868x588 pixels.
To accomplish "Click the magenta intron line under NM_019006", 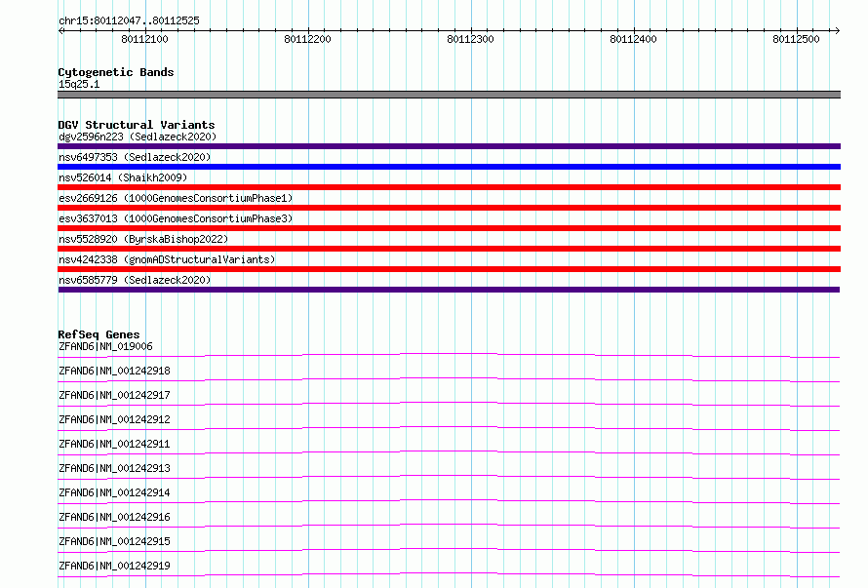I will click(x=449, y=354).
